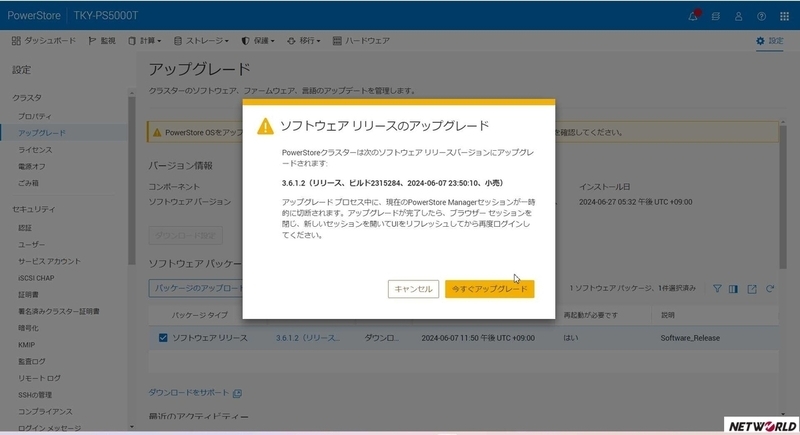
Task: Click the ダウンロード設定 button
Action: coord(186,236)
